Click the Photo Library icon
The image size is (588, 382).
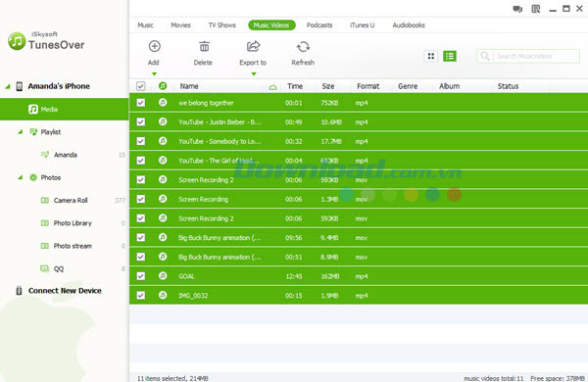pos(45,223)
